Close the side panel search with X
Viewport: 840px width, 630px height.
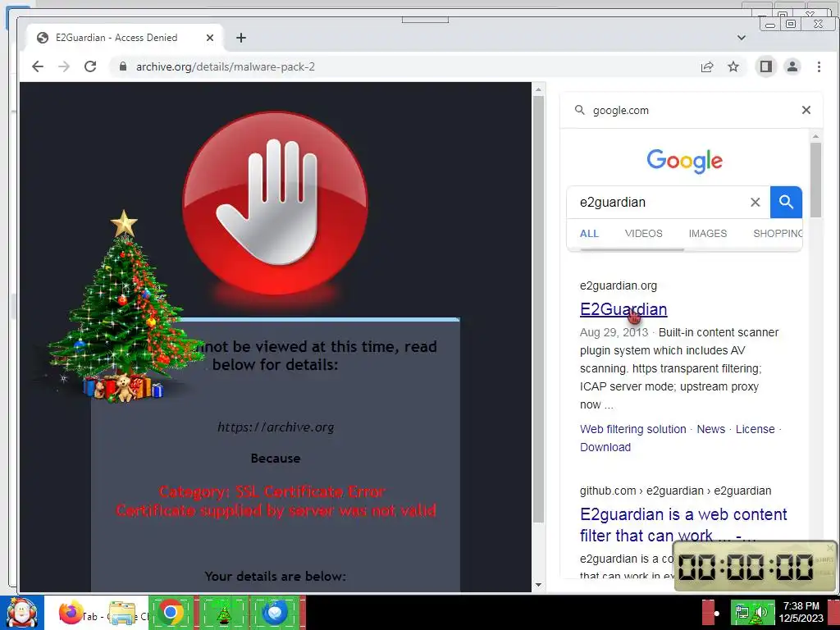(x=806, y=110)
